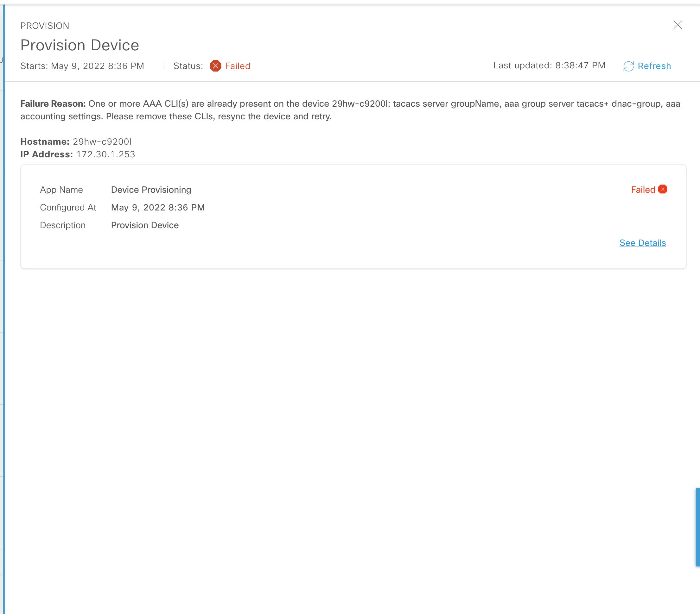Click the Refresh text link
The width and height of the screenshot is (700, 614).
[654, 66]
